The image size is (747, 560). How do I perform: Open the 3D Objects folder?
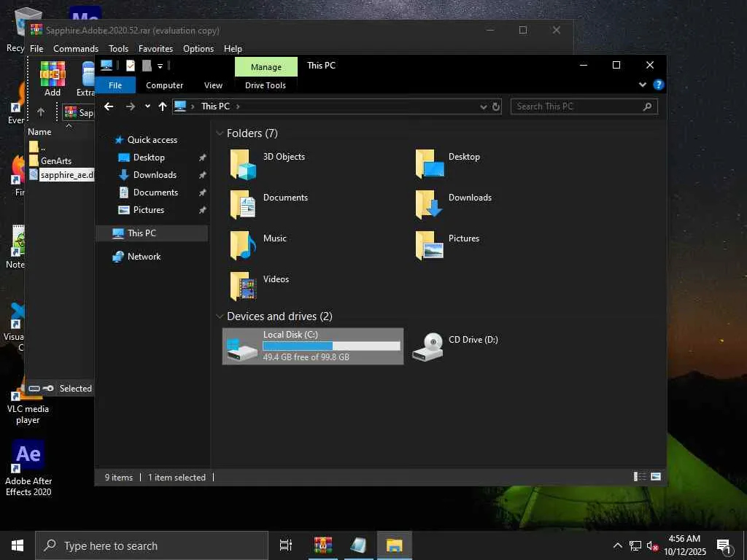267,164
